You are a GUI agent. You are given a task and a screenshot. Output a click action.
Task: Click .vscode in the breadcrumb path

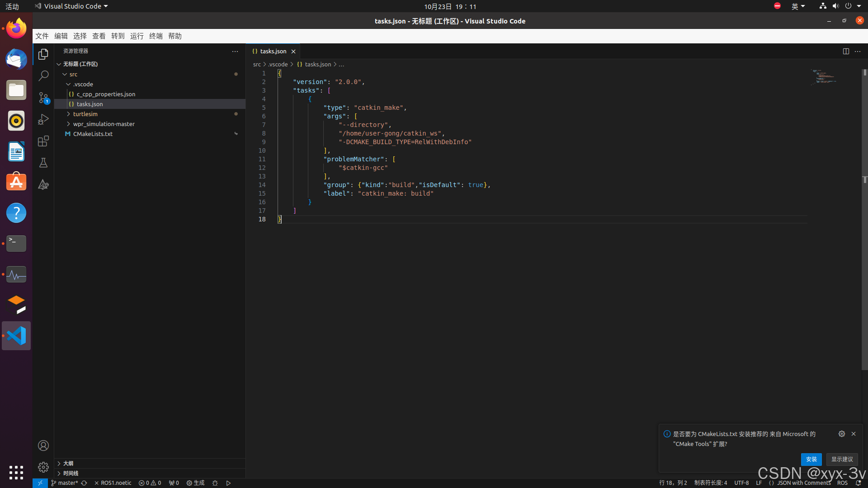coord(278,65)
